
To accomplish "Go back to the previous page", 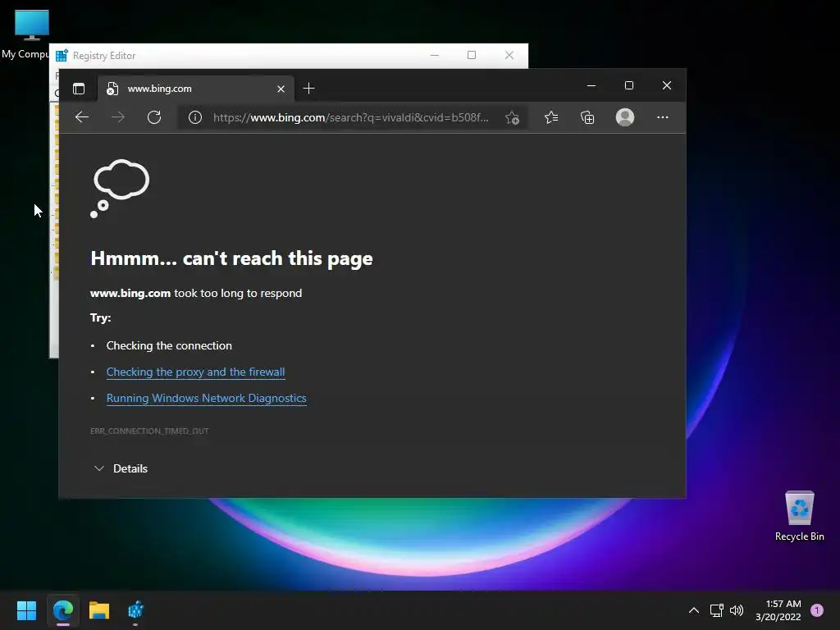I will coord(82,116).
